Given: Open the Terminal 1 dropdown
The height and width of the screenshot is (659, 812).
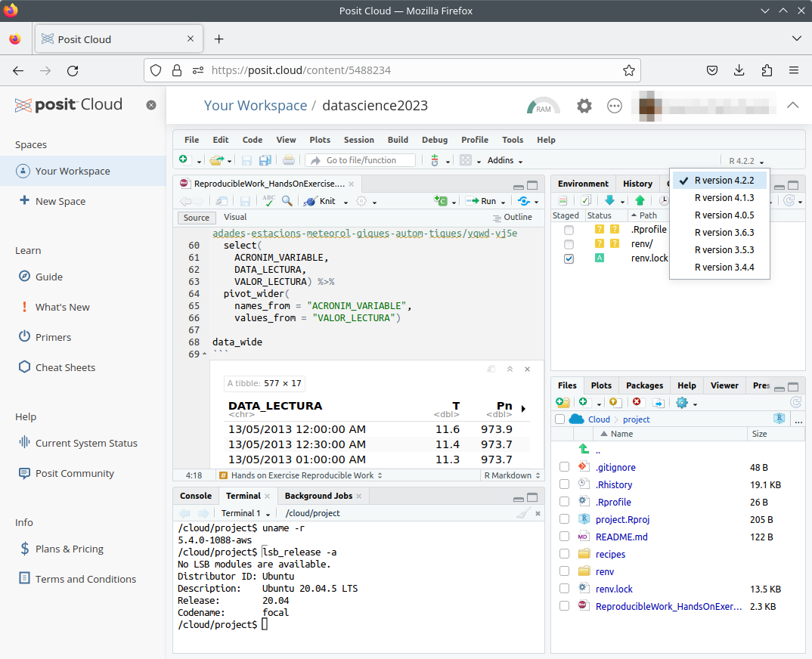Looking at the screenshot, I should [x=246, y=513].
